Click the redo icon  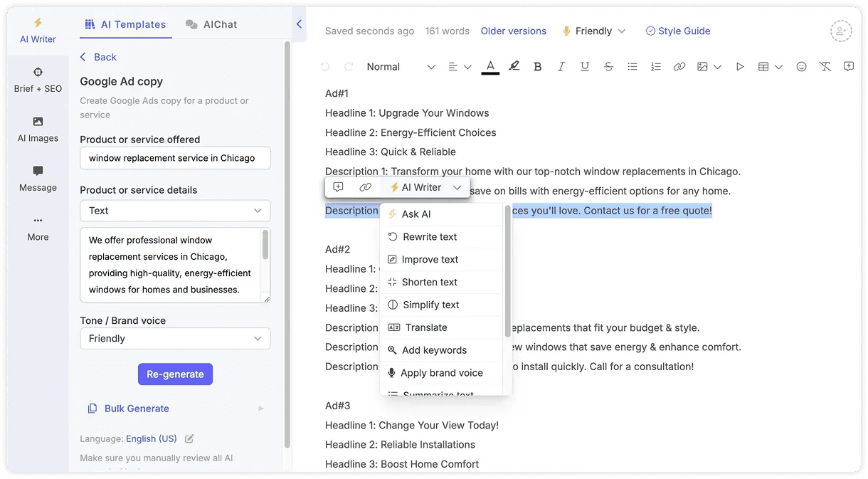click(x=349, y=67)
